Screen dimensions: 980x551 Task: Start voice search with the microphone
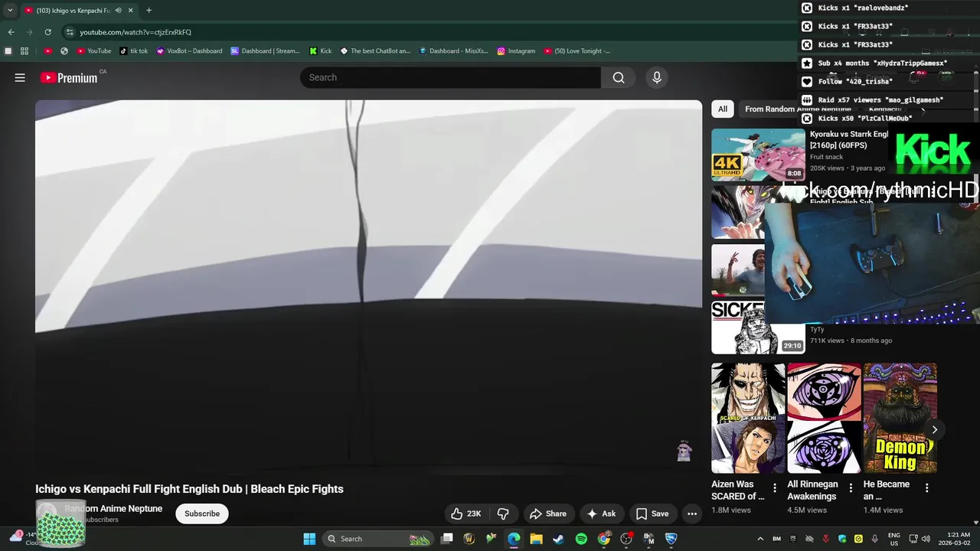click(656, 77)
